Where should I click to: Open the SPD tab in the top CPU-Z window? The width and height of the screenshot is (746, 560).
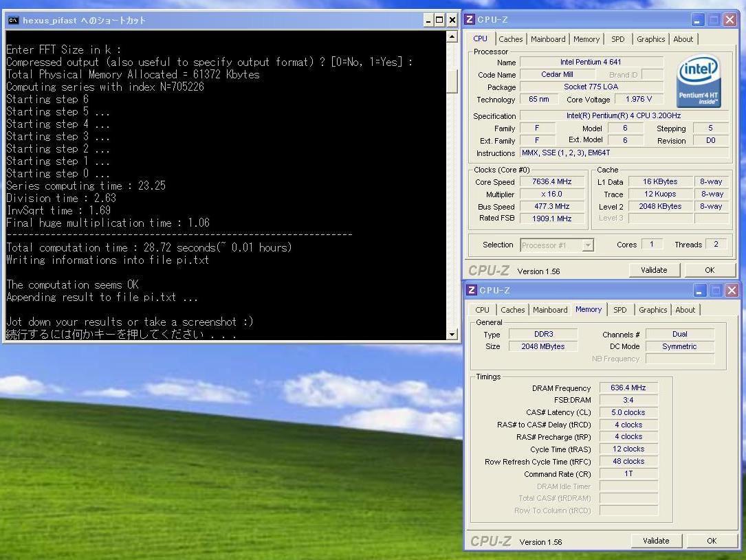point(618,39)
